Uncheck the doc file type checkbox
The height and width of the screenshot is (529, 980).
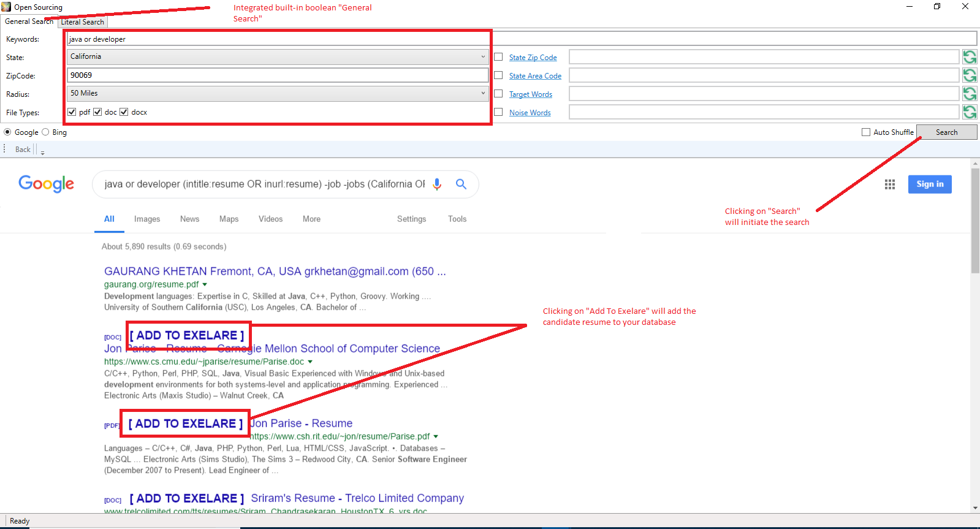coord(97,112)
